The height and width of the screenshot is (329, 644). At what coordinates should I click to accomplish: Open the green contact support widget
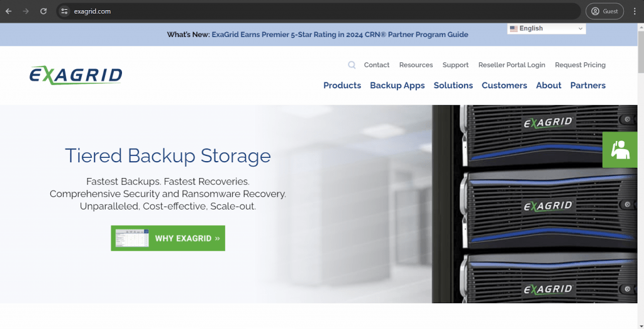(619, 150)
